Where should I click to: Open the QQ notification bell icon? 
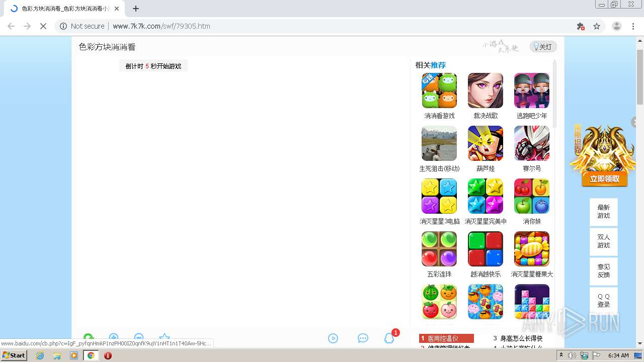(x=389, y=338)
